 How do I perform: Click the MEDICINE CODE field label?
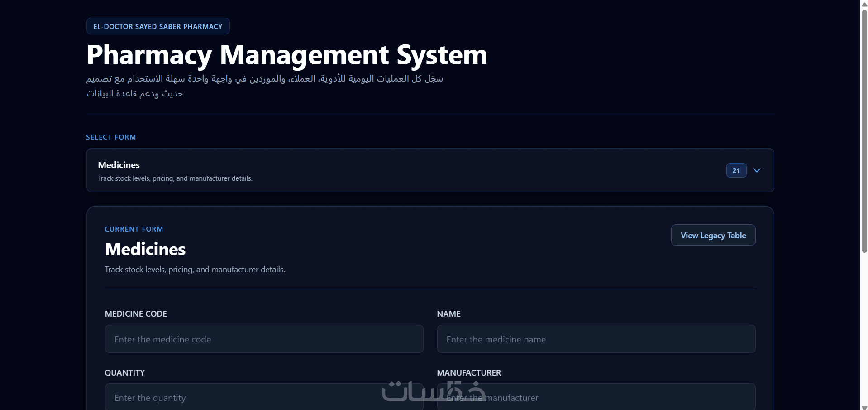[x=136, y=314]
